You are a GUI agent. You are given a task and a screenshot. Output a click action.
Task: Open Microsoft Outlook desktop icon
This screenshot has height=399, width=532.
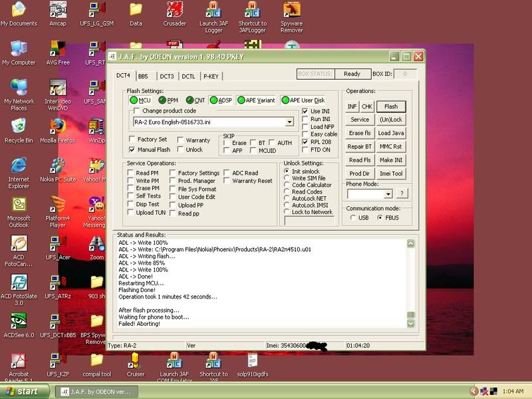coord(19,211)
